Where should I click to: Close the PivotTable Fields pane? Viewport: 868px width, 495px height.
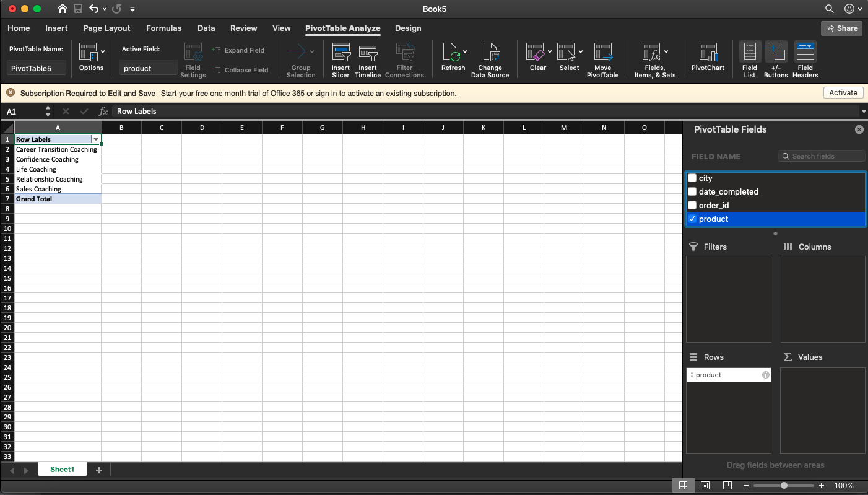pos(859,129)
